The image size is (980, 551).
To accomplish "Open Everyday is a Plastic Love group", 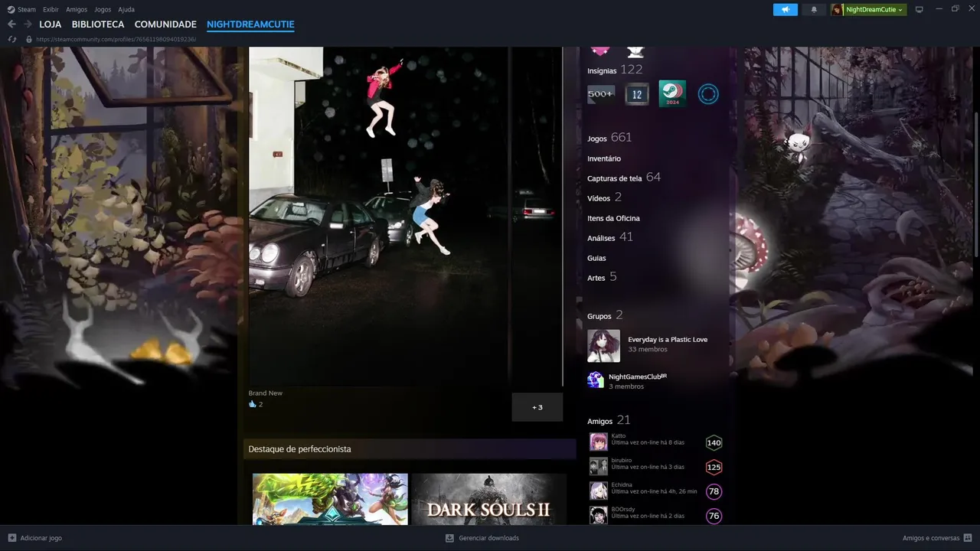I will [x=668, y=339].
